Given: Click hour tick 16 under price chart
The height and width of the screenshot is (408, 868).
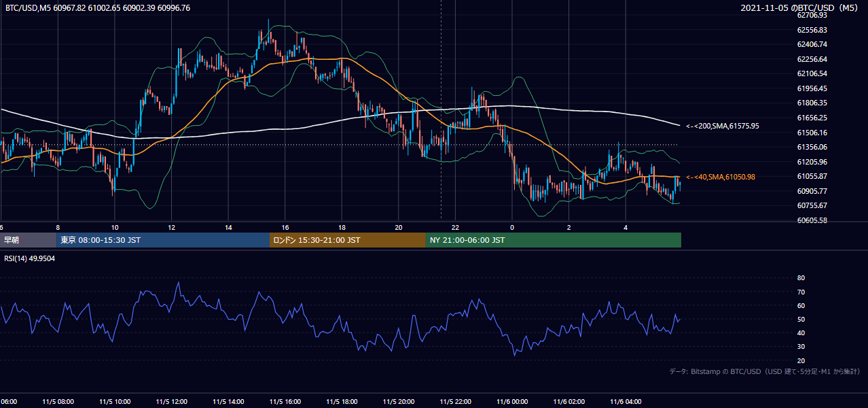Looking at the screenshot, I should (x=285, y=227).
